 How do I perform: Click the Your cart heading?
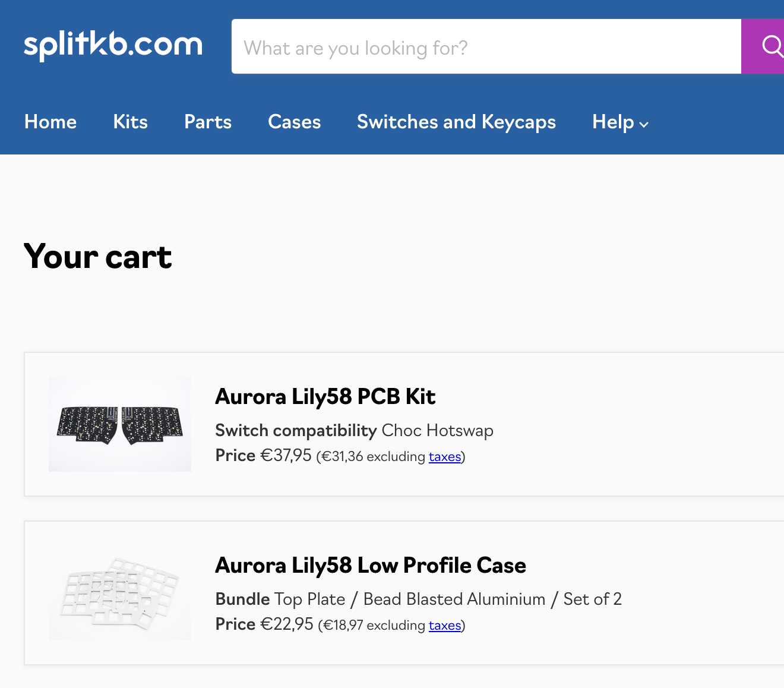tap(98, 257)
